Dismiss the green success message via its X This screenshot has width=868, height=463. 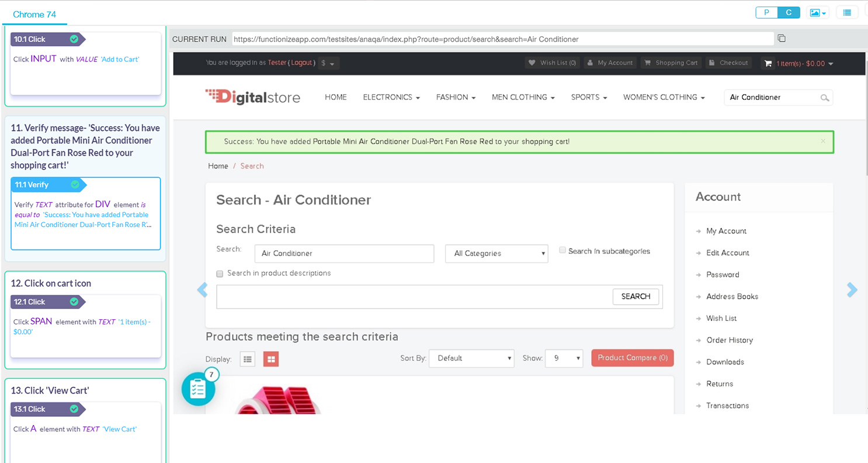coord(822,141)
